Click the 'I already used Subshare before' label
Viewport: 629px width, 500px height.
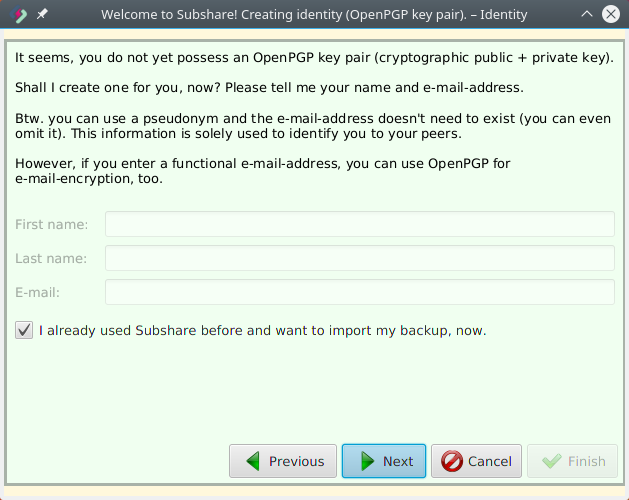click(262, 330)
